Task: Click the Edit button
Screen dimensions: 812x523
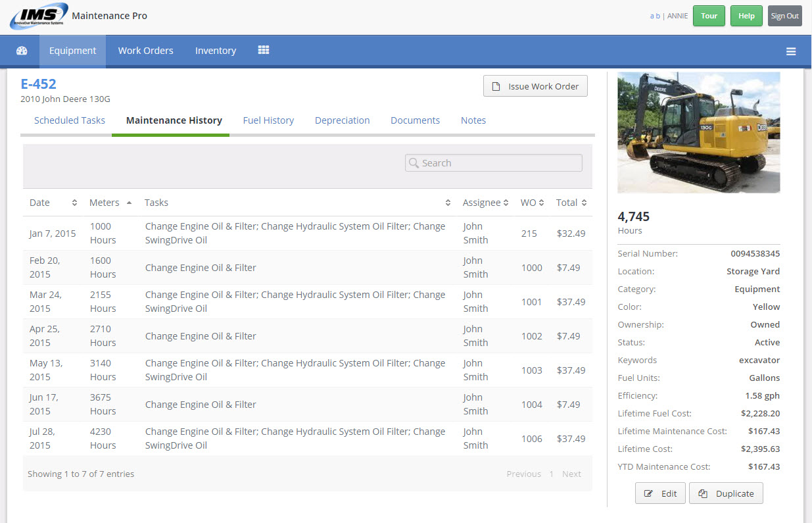Action: click(660, 493)
